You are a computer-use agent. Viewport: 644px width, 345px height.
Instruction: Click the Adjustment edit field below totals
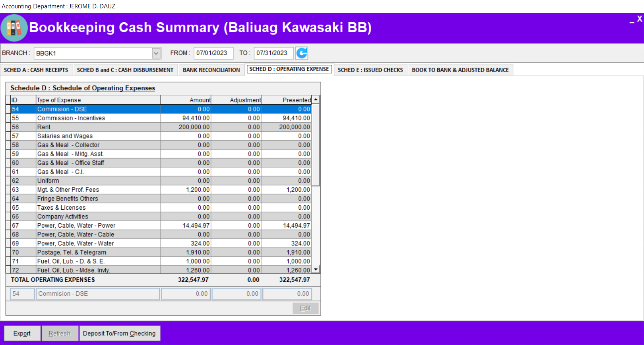pyautogui.click(x=237, y=294)
